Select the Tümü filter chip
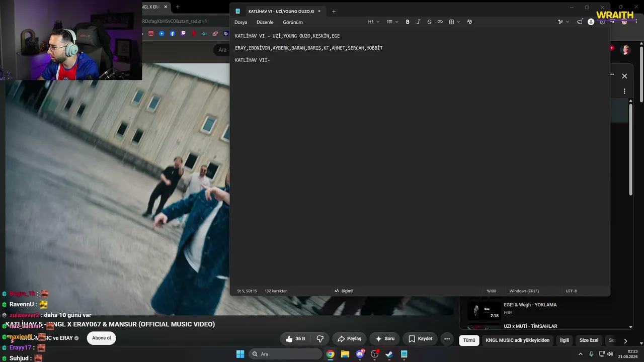The image size is (644, 362). click(469, 340)
